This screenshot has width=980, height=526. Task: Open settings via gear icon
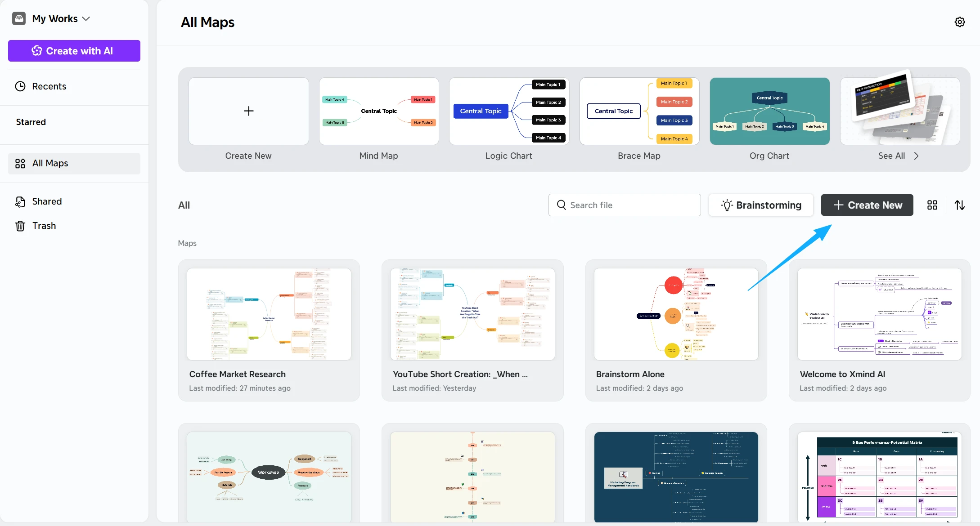(959, 22)
